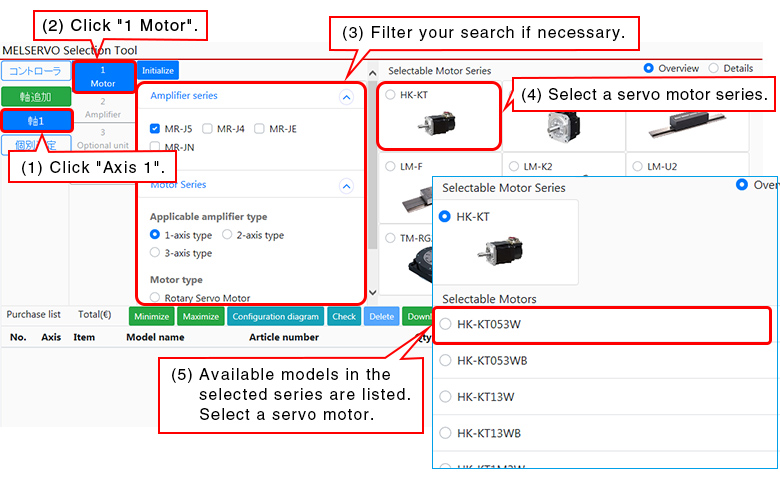Select the LM-K2 motor series radio
Screen dimensions: 780x488
(x=514, y=166)
